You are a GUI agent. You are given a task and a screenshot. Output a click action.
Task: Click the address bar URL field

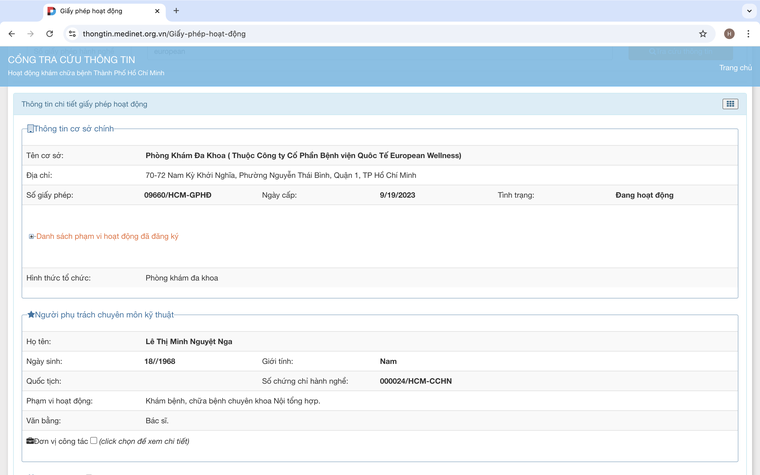(x=380, y=34)
